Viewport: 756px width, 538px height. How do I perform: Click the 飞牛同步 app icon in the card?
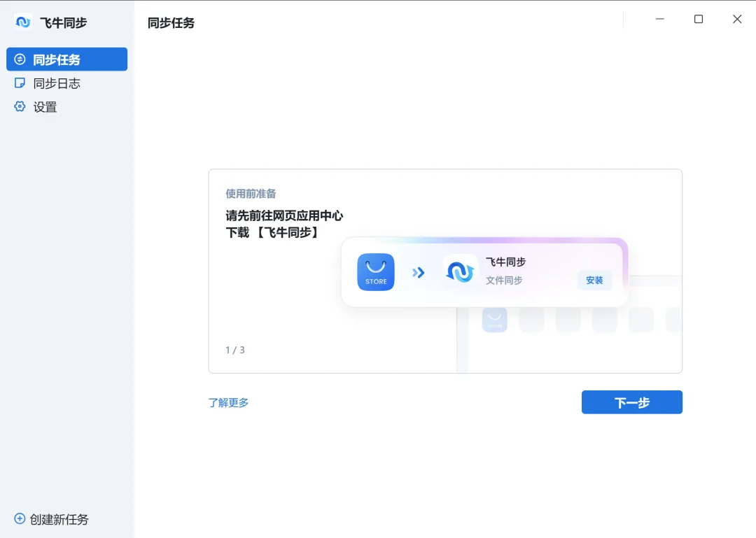coord(460,272)
